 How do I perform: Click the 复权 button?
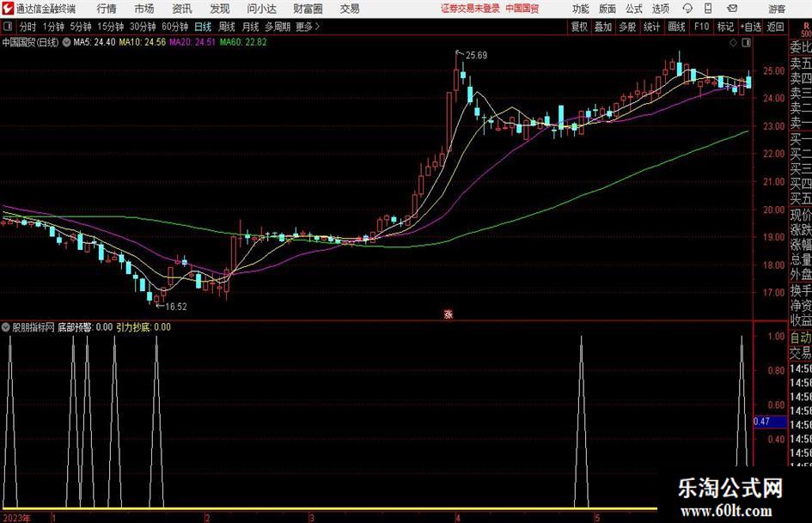tap(579, 27)
